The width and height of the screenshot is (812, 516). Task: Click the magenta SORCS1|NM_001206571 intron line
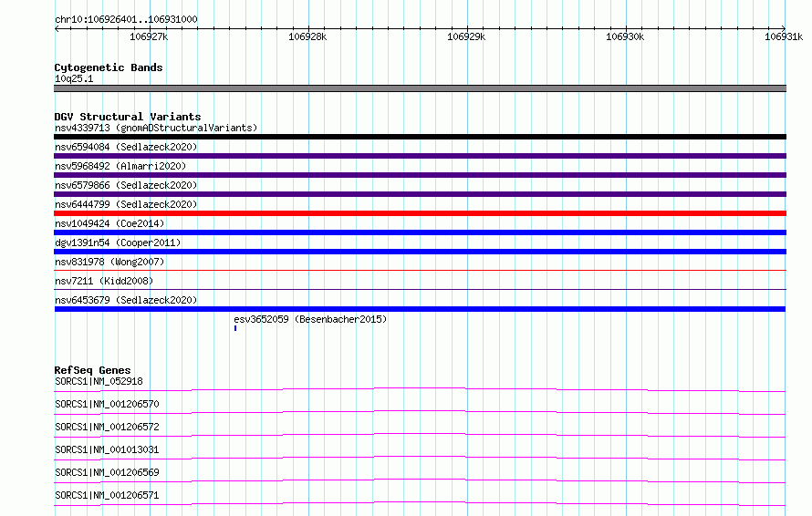coord(420,503)
